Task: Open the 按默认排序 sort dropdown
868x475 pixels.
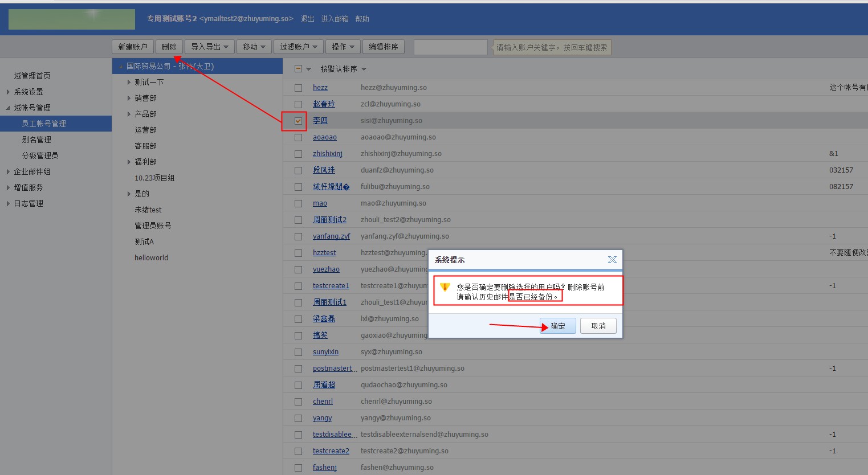Action: [343, 69]
